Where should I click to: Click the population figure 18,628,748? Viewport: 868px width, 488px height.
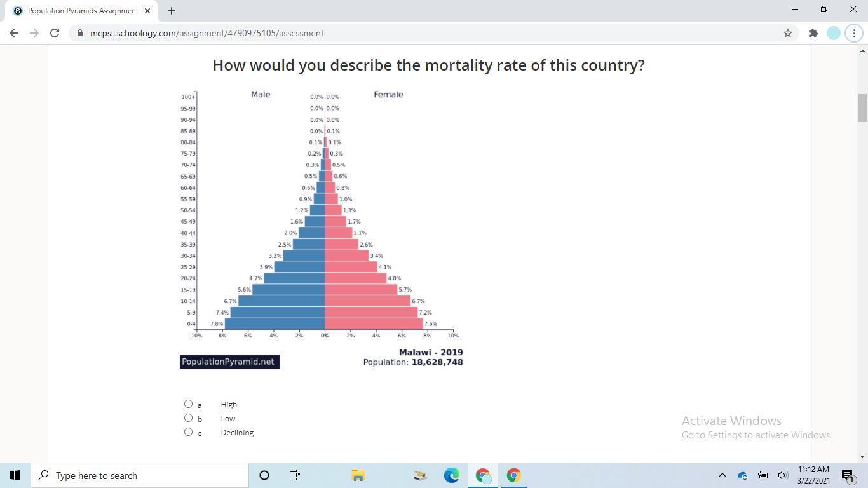point(437,362)
